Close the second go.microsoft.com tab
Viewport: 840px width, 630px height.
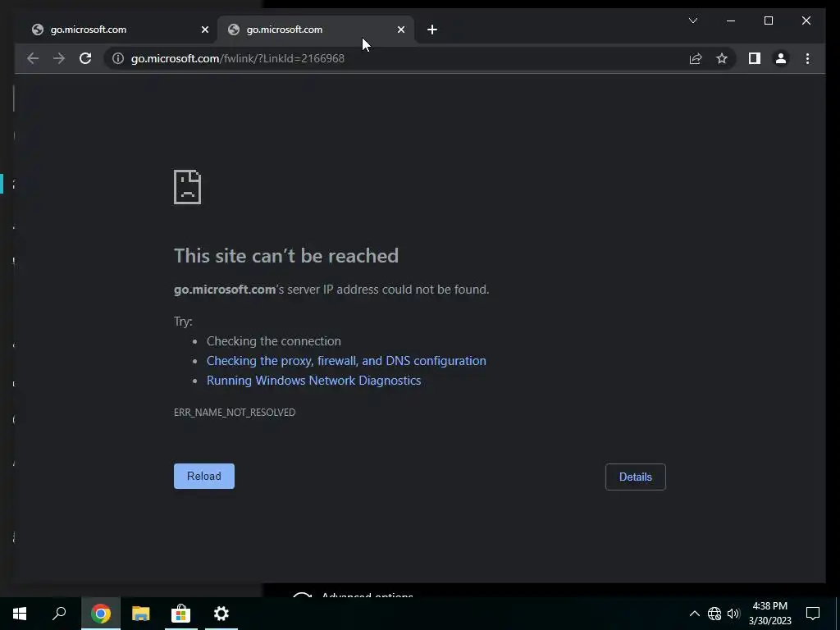(x=400, y=30)
